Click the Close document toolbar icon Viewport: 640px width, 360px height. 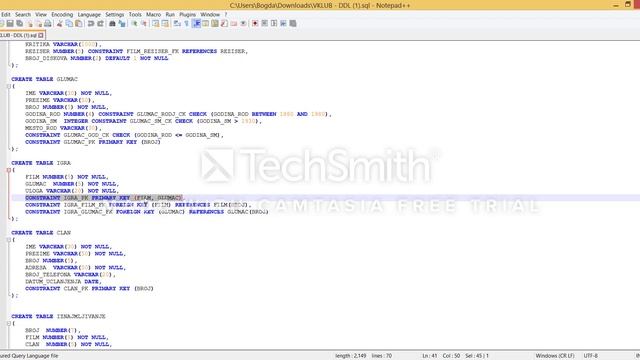pyautogui.click(x=30, y=24)
